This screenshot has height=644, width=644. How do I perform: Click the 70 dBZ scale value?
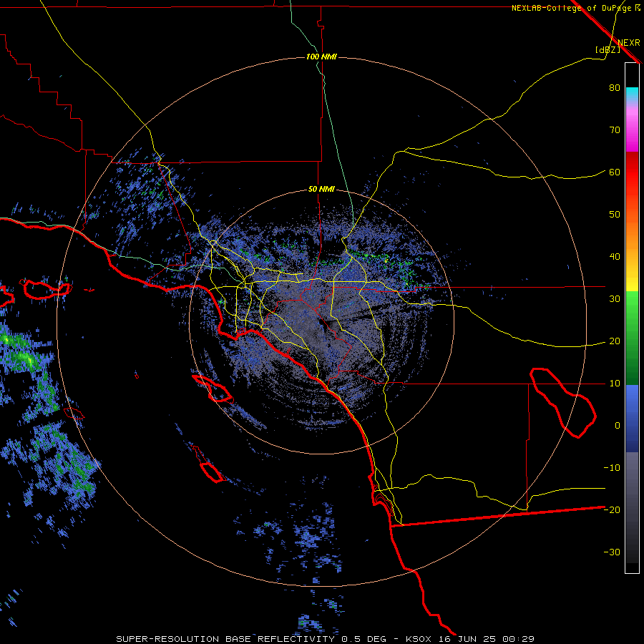pos(615,130)
